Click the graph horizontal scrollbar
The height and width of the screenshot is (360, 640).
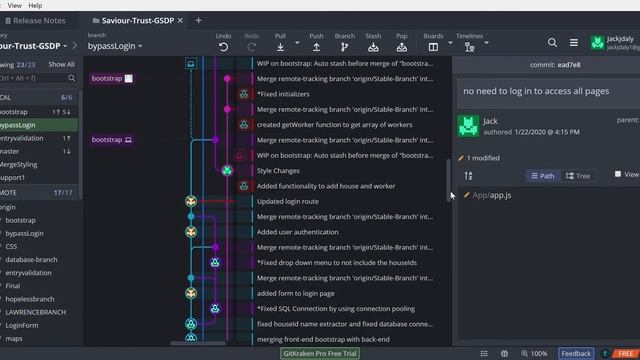coord(198,343)
